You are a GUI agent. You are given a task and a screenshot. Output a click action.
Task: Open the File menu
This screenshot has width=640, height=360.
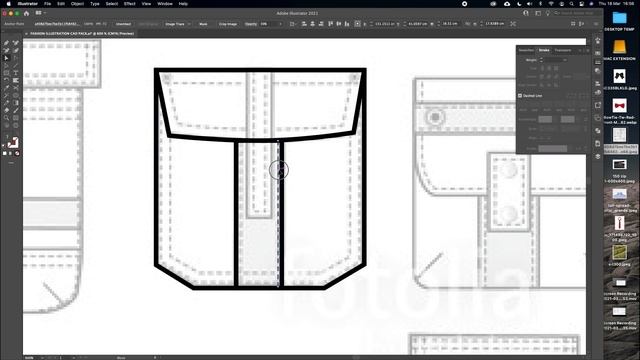[47, 4]
